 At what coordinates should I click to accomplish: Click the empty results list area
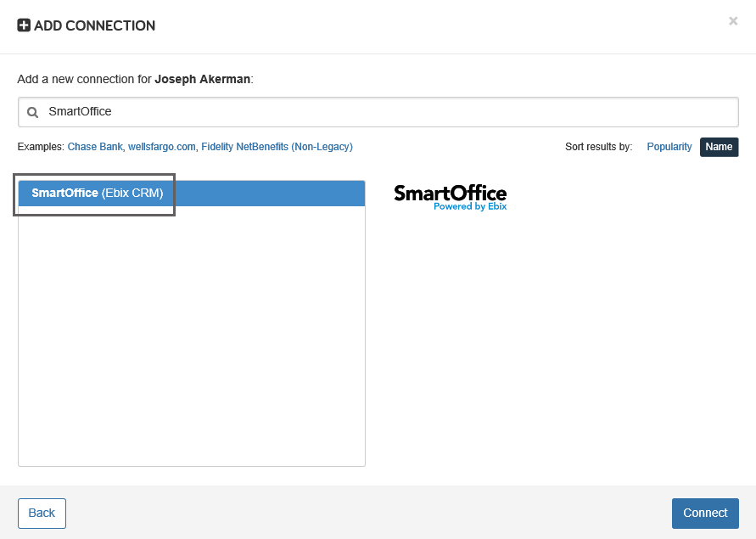tap(191, 340)
